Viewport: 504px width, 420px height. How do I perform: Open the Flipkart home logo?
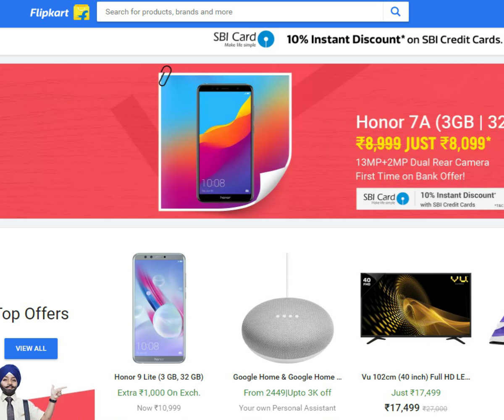point(49,13)
